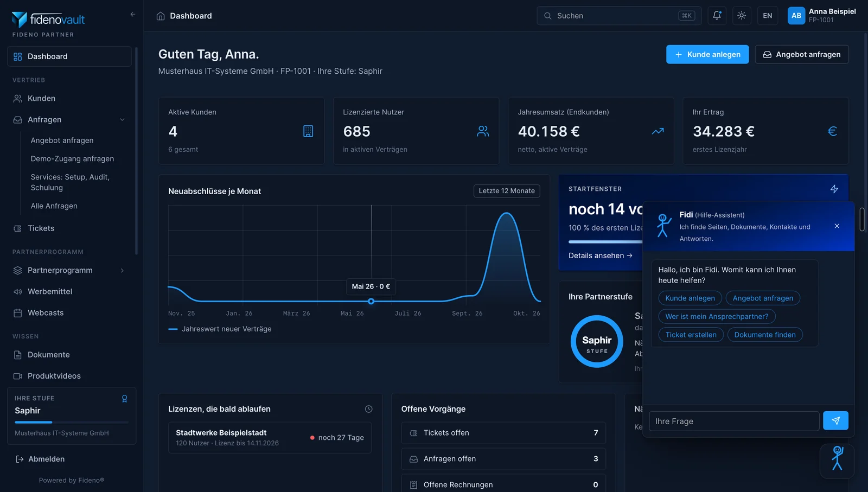Click the fidenovault logo

pyautogui.click(x=48, y=20)
